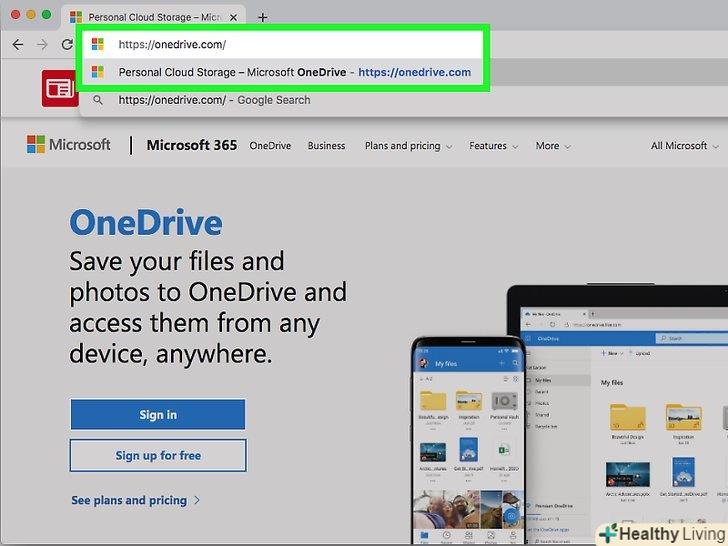The image size is (728, 546).
Task: Click search magnifier icon in suggestion row
Action: click(98, 100)
